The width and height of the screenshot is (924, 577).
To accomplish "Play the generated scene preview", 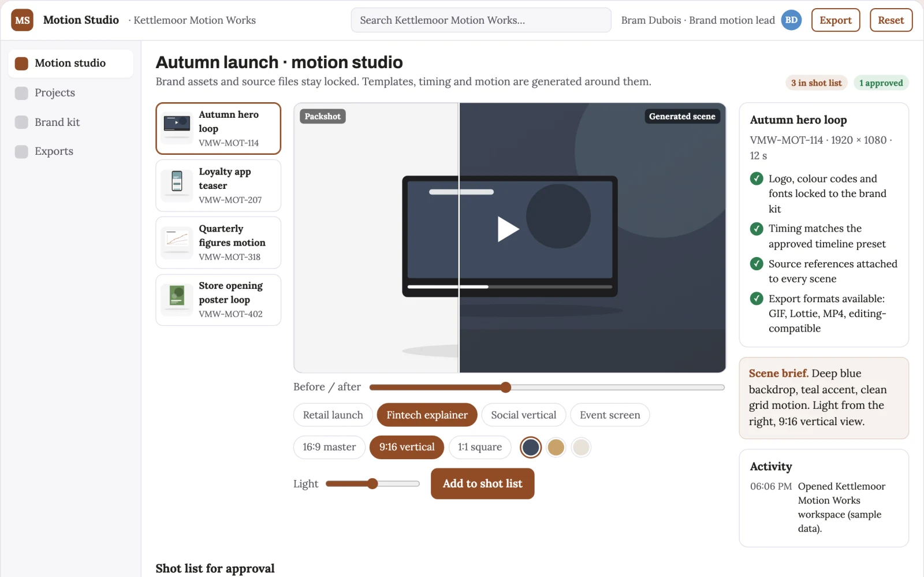I will point(508,229).
